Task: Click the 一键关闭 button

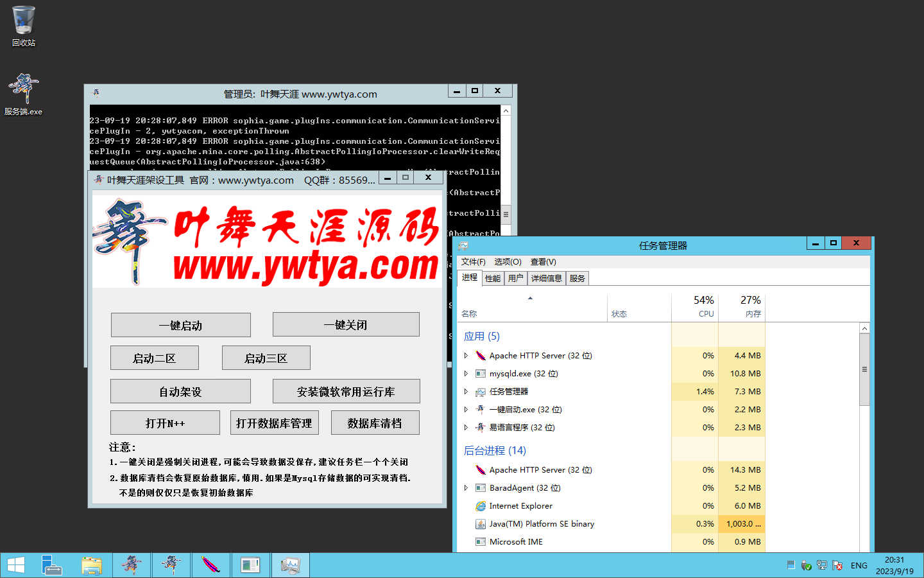Action: [x=346, y=324]
